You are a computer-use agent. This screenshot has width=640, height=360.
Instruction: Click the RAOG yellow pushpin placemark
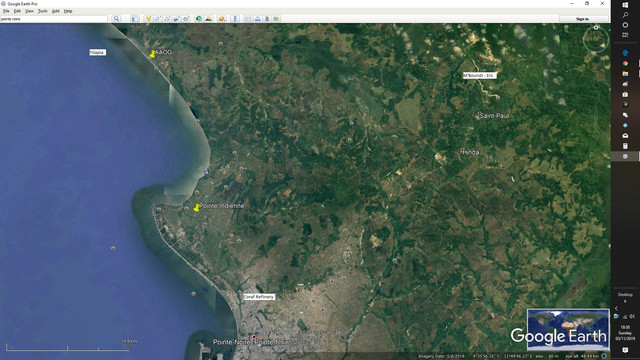pos(152,54)
